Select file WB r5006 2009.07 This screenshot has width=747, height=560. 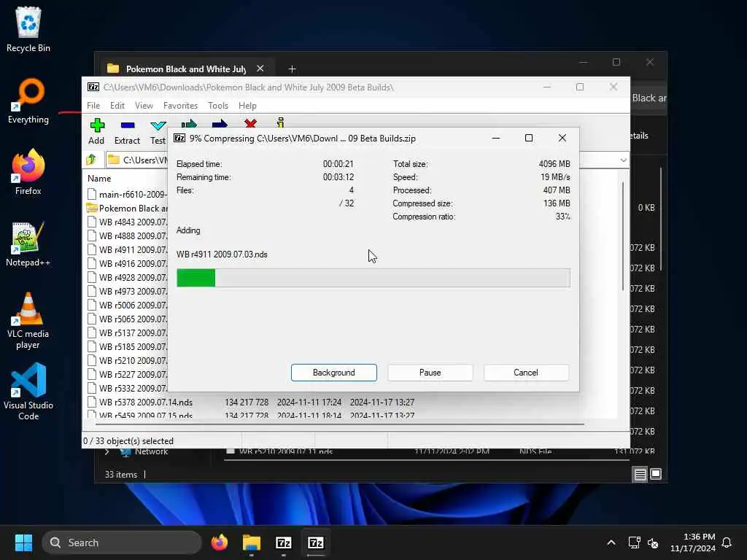point(127,305)
